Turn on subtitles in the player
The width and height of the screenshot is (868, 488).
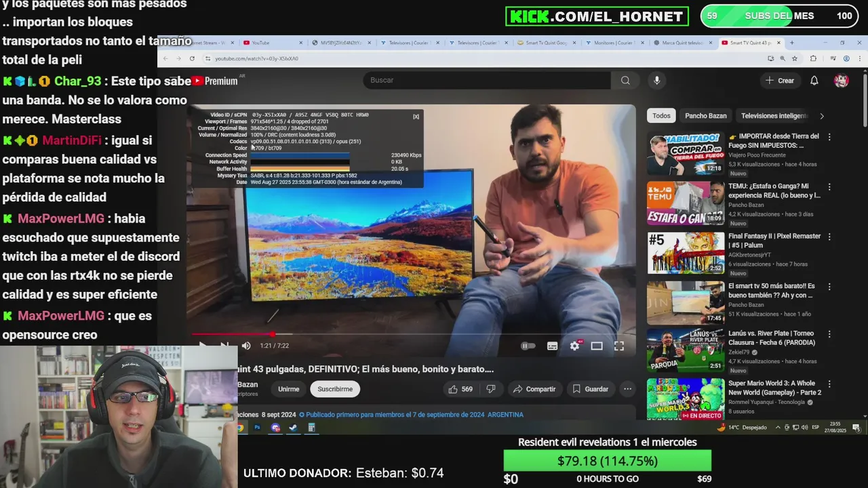(x=552, y=346)
